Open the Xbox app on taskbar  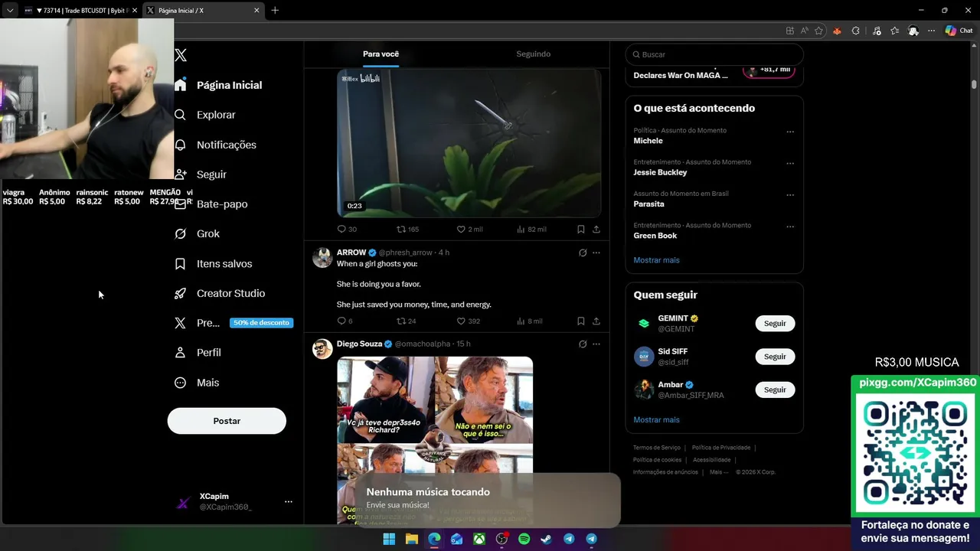[479, 539]
